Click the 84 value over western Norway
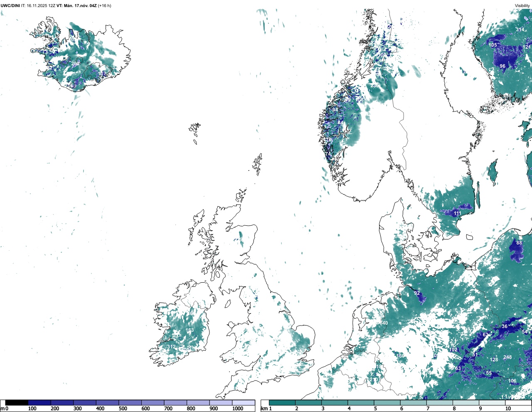Viewport: 532px width, 412px height. (340, 123)
